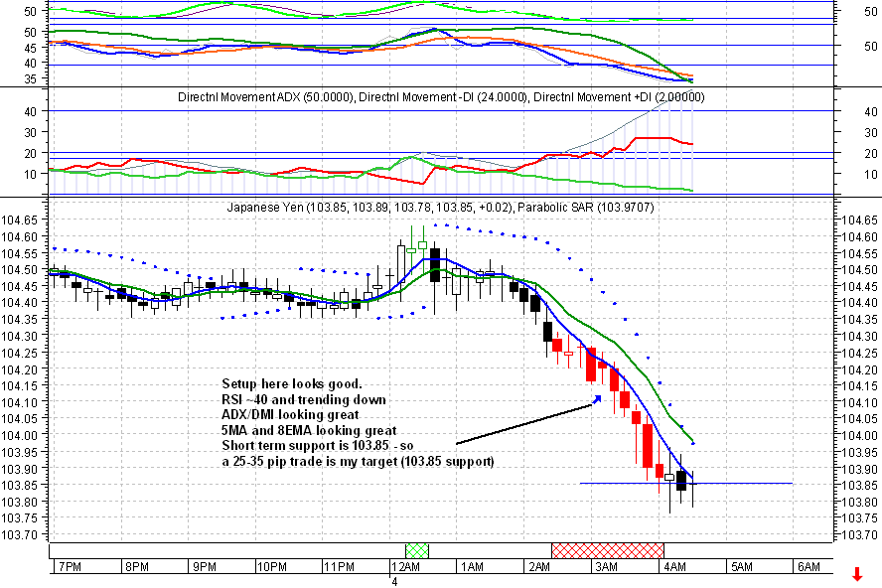Click the 8PM time axis label
The height and width of the screenshot is (588, 882).
[x=137, y=566]
